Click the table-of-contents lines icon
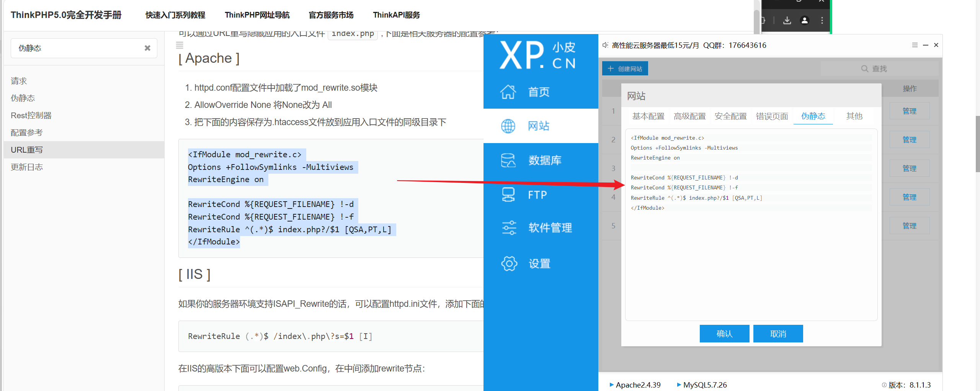Screen dimensions: 980x391 point(180,46)
